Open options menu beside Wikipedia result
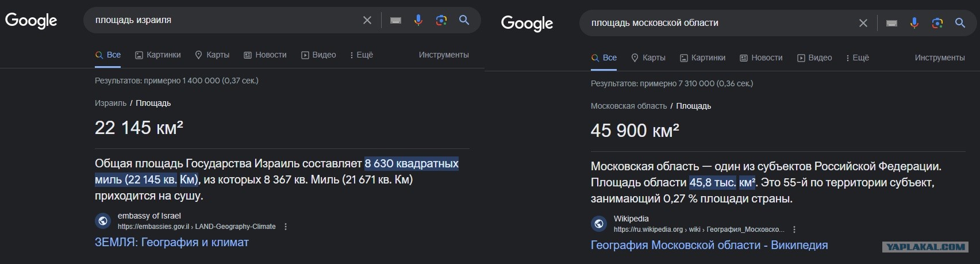This screenshot has height=264, width=980. (794, 229)
